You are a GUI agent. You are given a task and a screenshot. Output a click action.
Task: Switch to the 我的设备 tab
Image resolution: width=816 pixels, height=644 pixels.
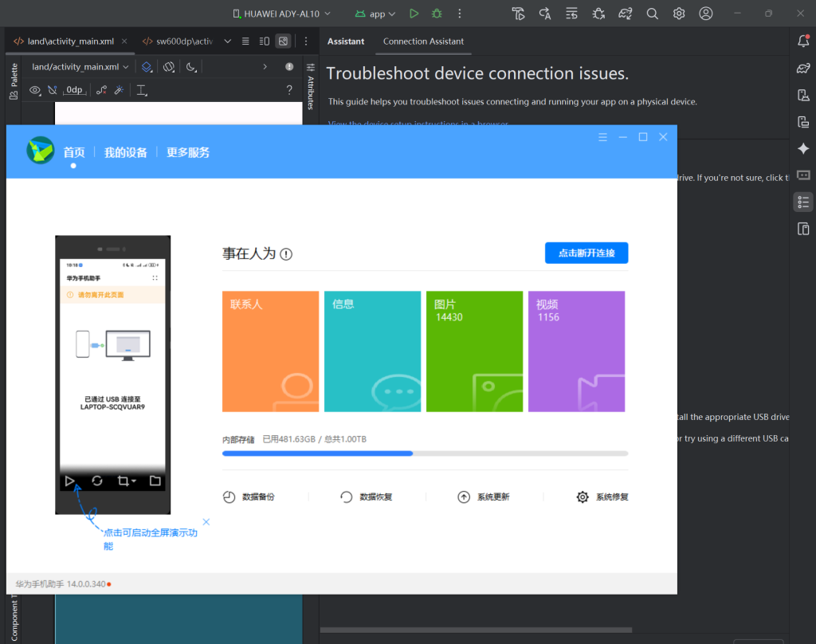tap(125, 152)
